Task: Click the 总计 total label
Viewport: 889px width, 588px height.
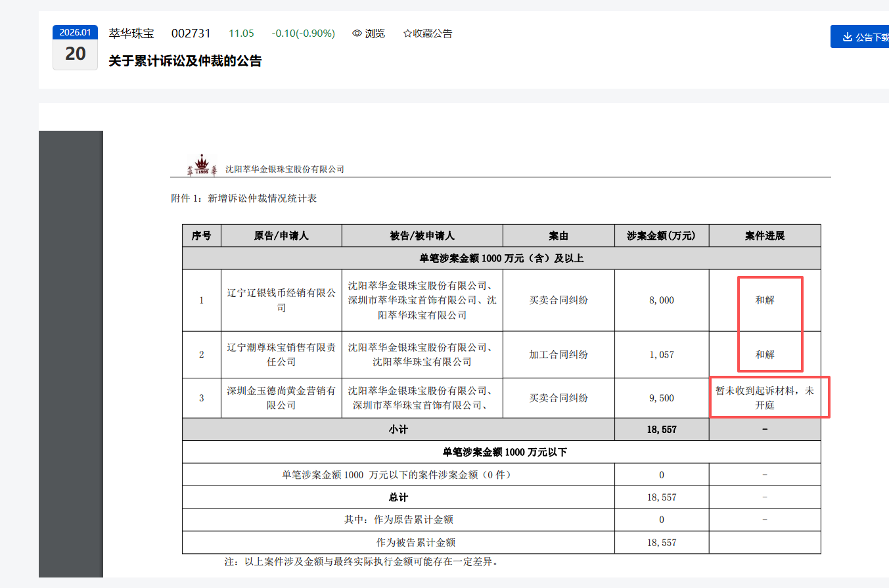Action: 398,497
